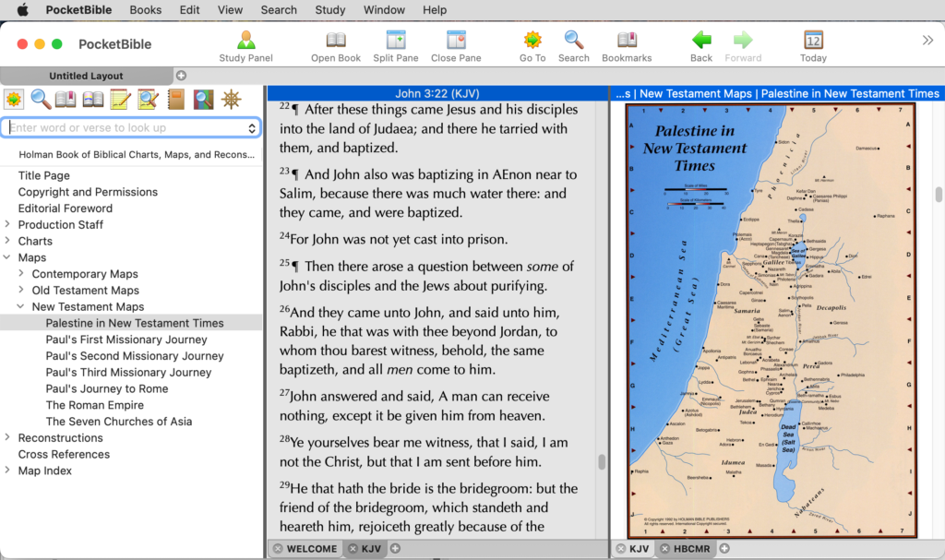Open Go To in the main toolbar
This screenshot has width=945, height=560.
[x=532, y=46]
